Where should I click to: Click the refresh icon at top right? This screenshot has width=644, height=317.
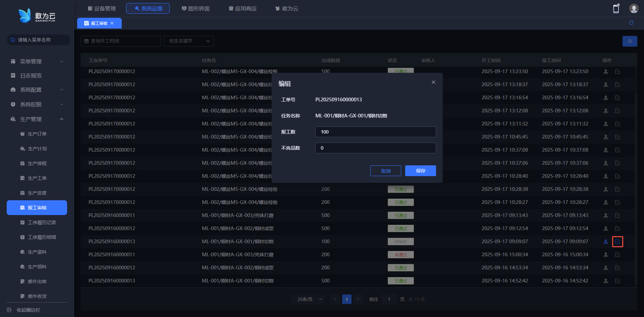(631, 23)
